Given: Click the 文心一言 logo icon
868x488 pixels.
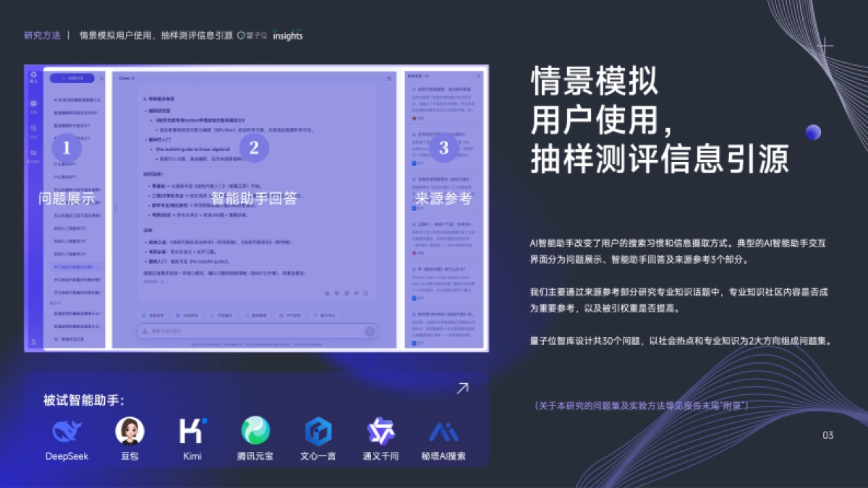Looking at the screenshot, I should coord(317,432).
